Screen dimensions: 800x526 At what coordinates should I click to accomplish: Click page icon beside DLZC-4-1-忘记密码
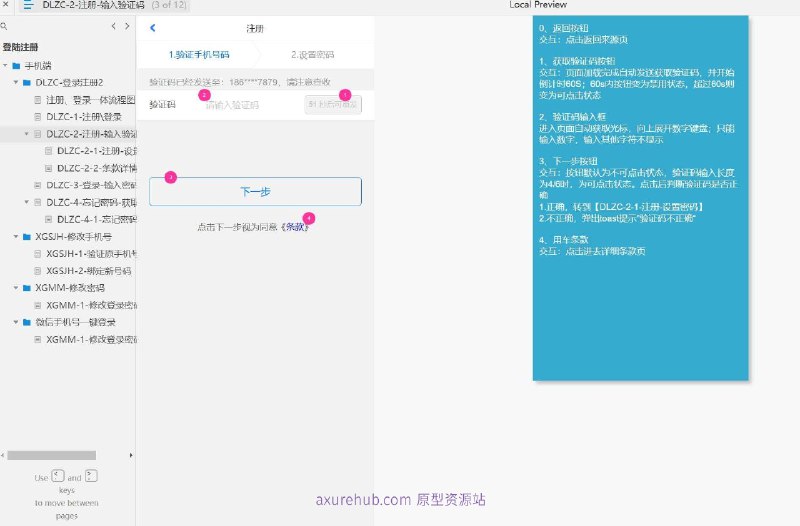[x=48, y=219]
